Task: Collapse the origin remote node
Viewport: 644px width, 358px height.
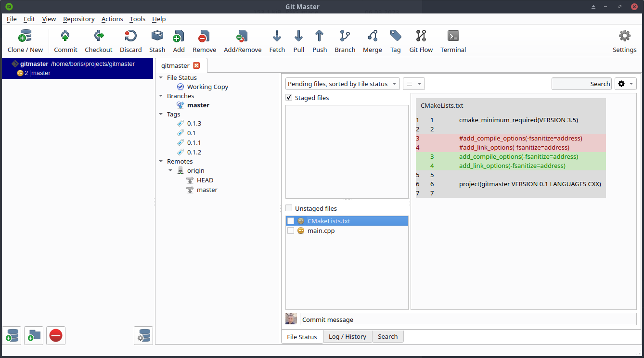Action: (171, 171)
